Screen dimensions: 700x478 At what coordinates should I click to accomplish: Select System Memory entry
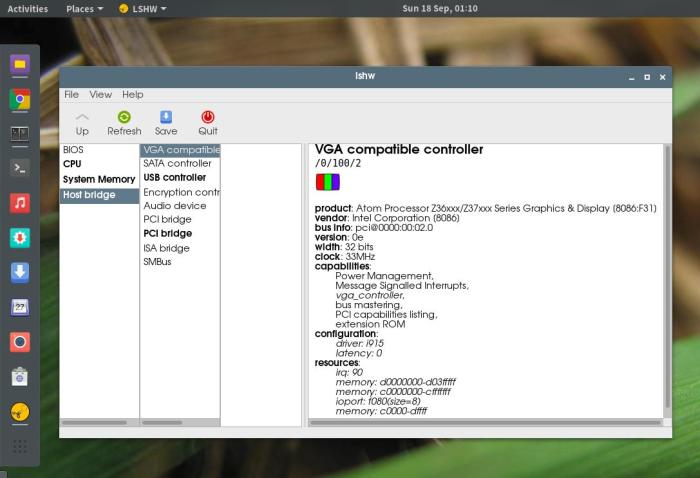[x=99, y=179]
